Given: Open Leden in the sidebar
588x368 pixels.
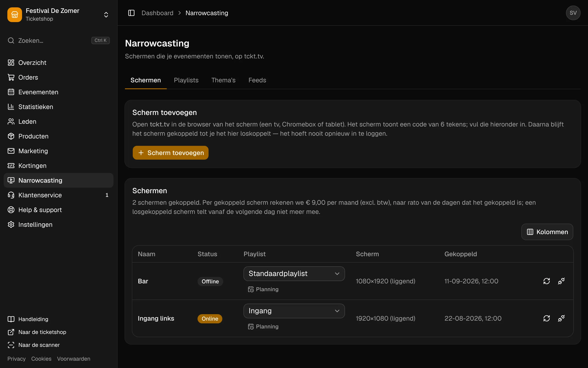Looking at the screenshot, I should click(59, 121).
